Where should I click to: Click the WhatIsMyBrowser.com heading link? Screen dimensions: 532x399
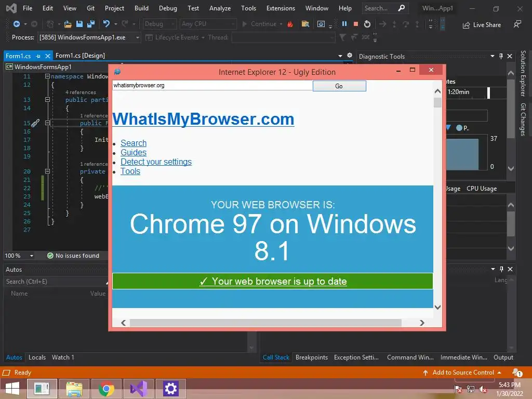tap(203, 119)
